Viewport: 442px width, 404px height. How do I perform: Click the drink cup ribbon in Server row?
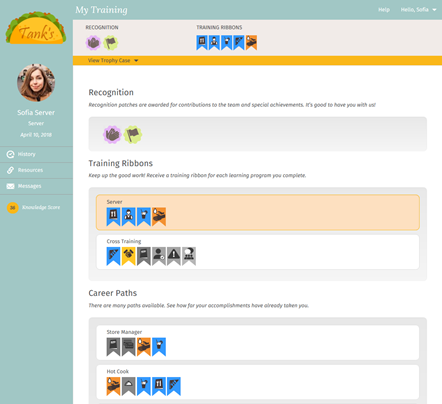(x=144, y=217)
